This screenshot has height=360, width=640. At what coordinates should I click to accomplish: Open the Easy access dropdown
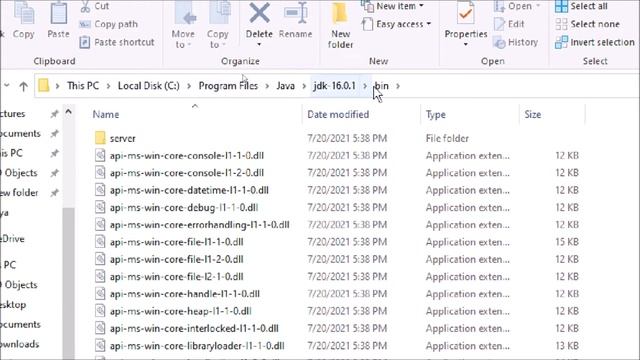click(x=396, y=24)
